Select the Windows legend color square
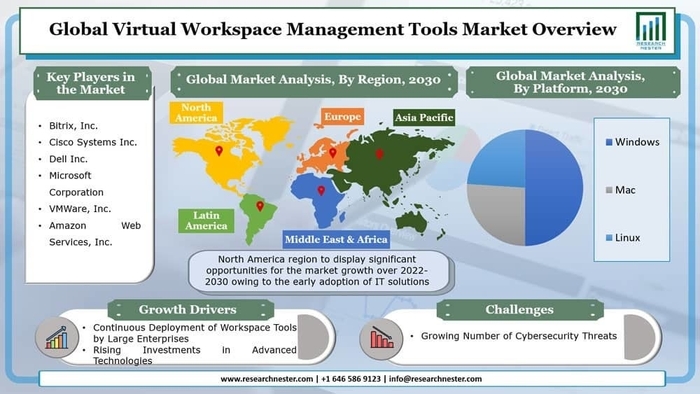 click(608, 142)
